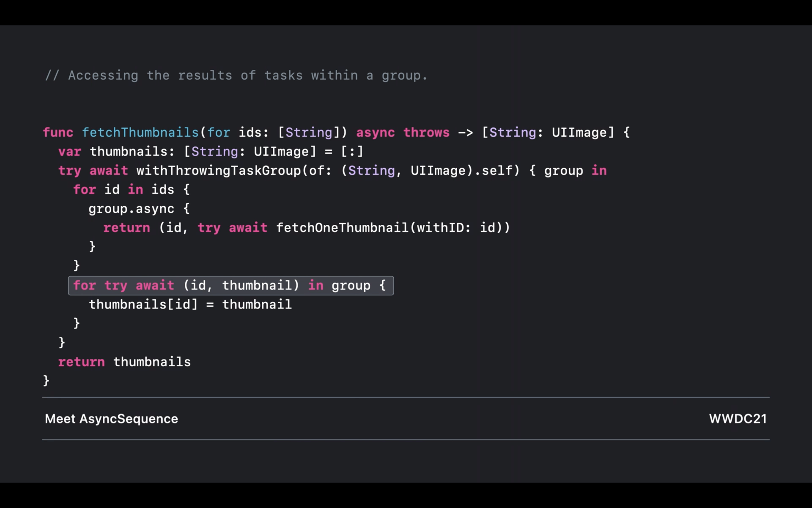Click the "WWDC21" label
The width and height of the screenshot is (812, 508).
tap(738, 419)
